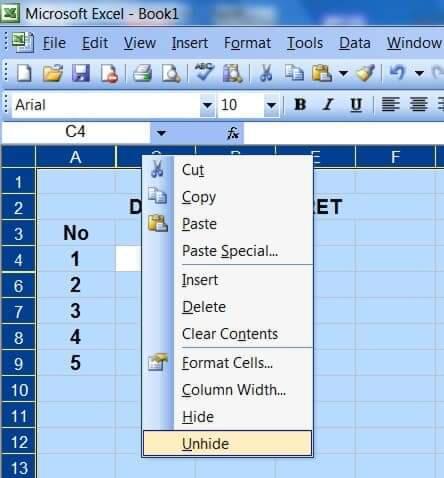Open the font size dropdown
Viewport: 444px width, 478px height.
click(x=271, y=105)
